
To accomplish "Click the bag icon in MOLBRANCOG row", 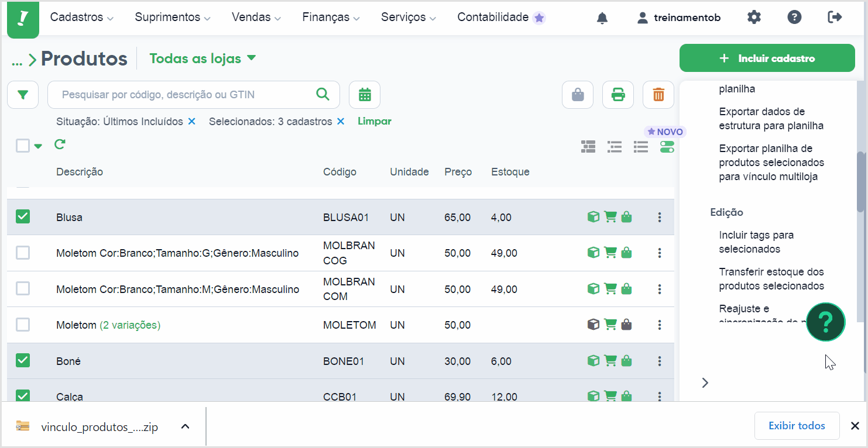I will coord(626,253).
